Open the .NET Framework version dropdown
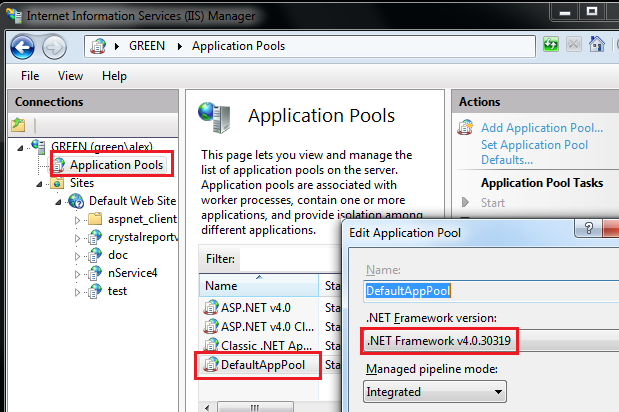This screenshot has height=412, width=619. coord(486,342)
